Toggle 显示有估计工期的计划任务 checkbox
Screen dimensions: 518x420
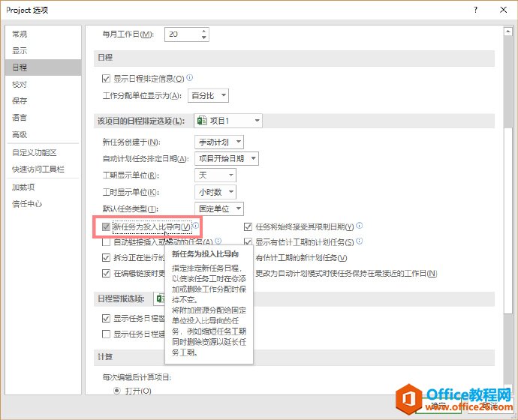coord(248,242)
